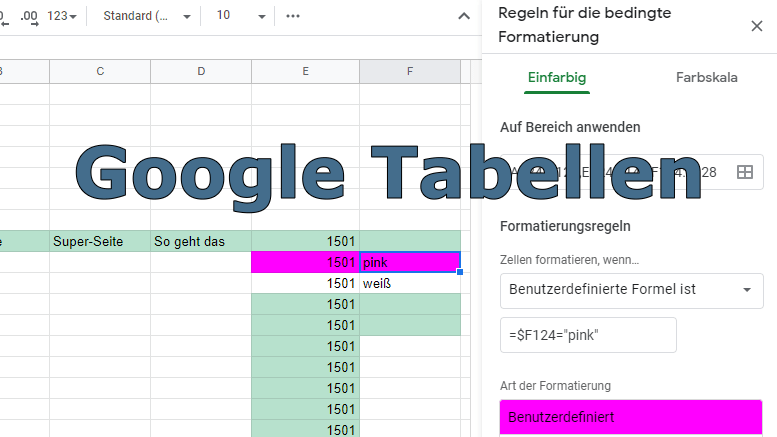Open the three-dot more toolbar options
The width and height of the screenshot is (777, 437).
(x=293, y=16)
